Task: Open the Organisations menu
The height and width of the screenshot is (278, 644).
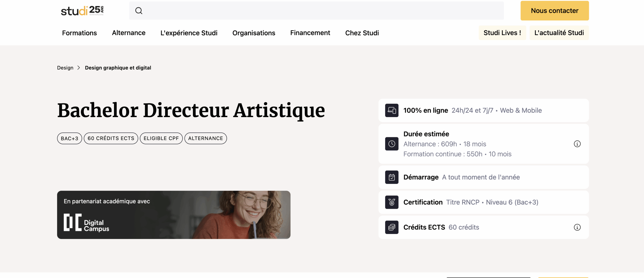Action: [254, 33]
